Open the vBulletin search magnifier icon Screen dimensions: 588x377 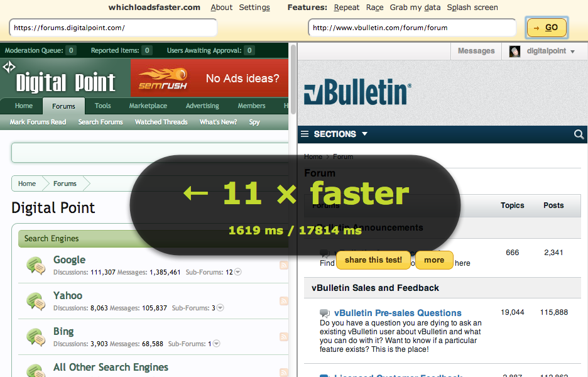[x=579, y=134]
